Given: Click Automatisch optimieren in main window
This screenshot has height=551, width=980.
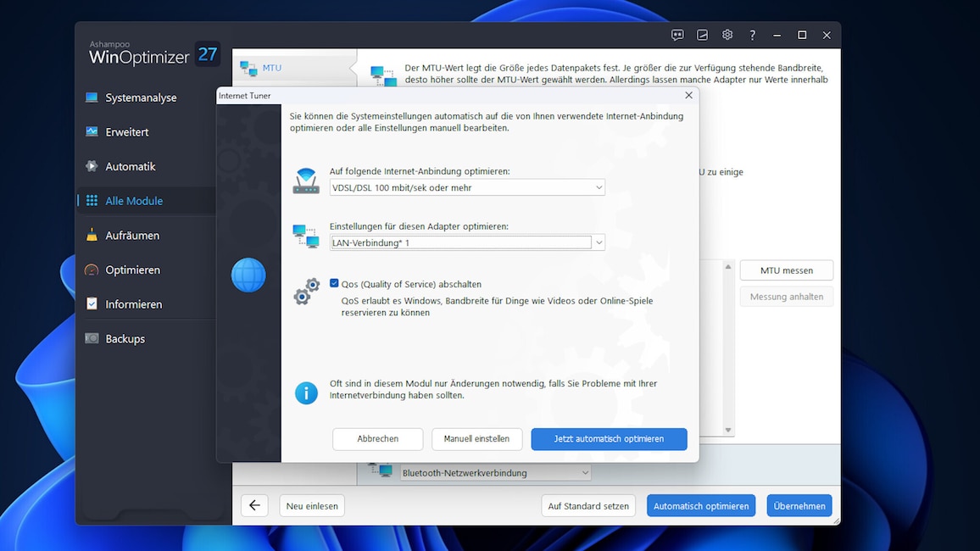Looking at the screenshot, I should coord(700,505).
